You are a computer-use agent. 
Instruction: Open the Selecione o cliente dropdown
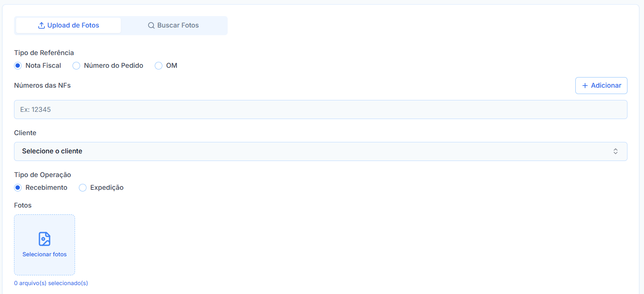tap(321, 151)
